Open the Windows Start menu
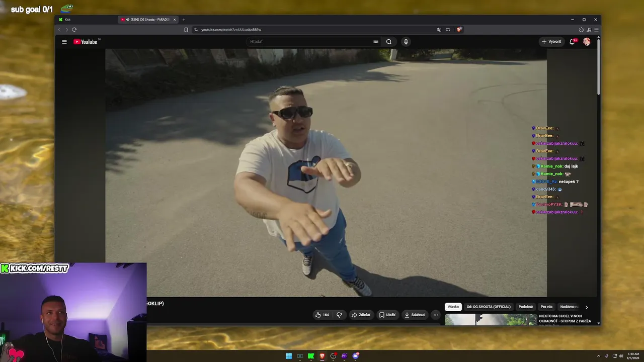The height and width of the screenshot is (362, 644). tap(289, 356)
